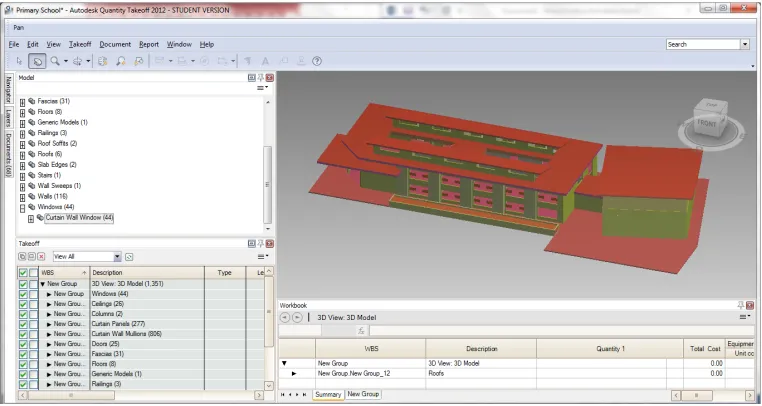Click the Workbook back arrow button
This screenshot has height=406, width=762.
(x=285, y=318)
